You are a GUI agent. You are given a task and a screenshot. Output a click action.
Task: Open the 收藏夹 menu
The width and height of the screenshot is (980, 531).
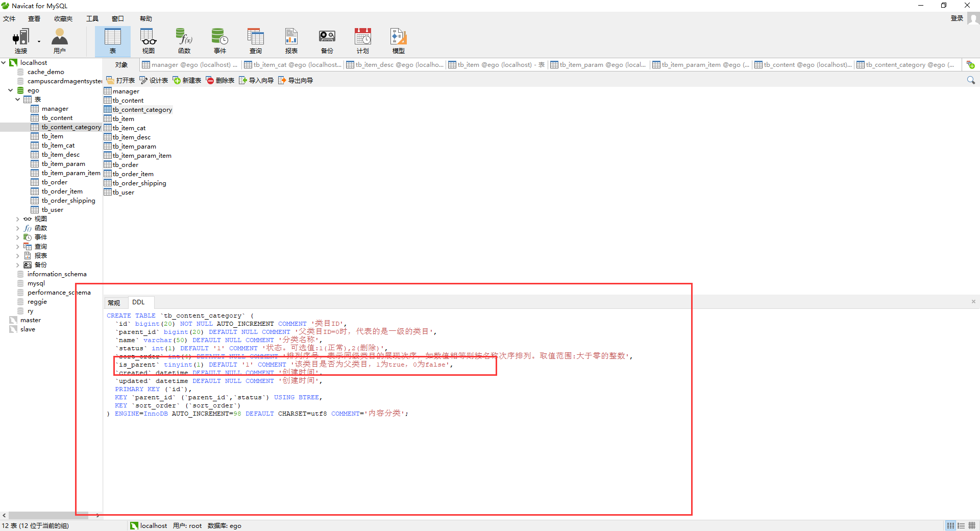[63, 18]
